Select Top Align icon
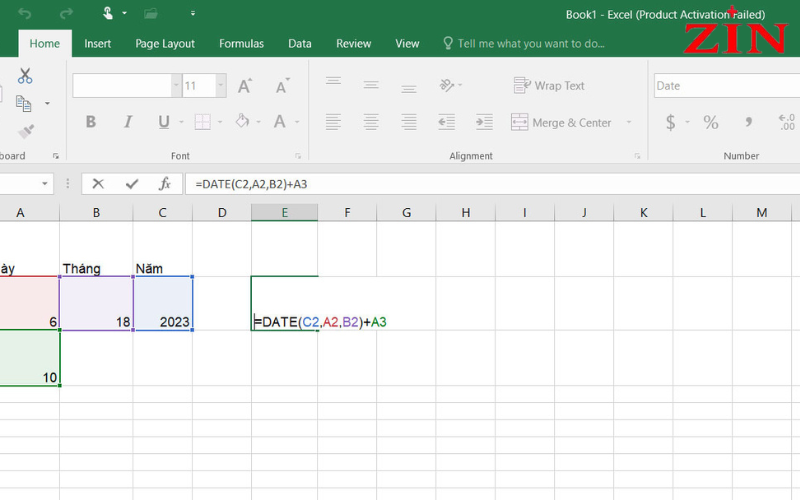The image size is (800, 500). 333,81
